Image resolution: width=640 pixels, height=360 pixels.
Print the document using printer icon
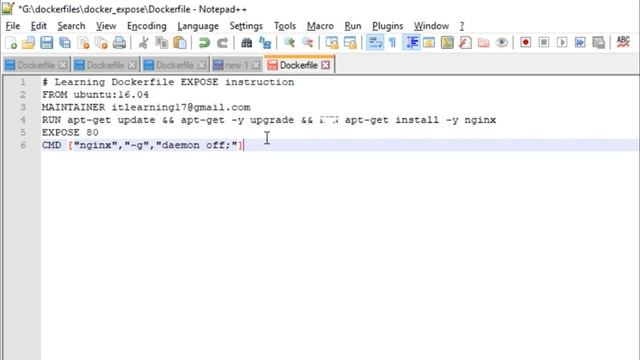tap(119, 42)
